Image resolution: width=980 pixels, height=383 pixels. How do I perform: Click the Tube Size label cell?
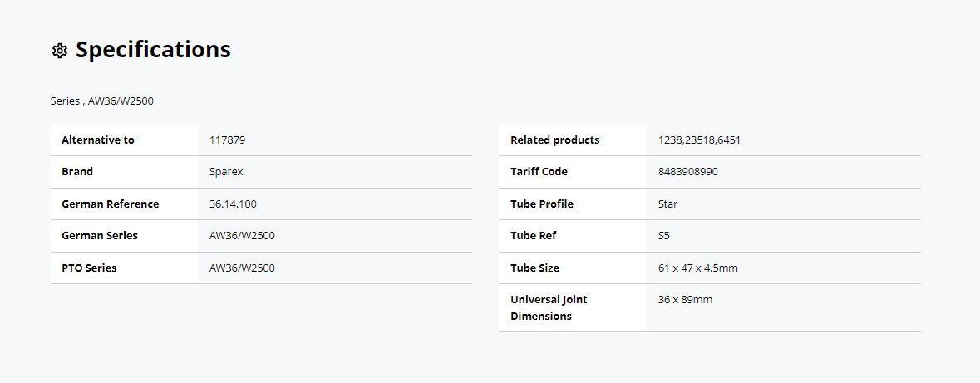[x=573, y=268]
